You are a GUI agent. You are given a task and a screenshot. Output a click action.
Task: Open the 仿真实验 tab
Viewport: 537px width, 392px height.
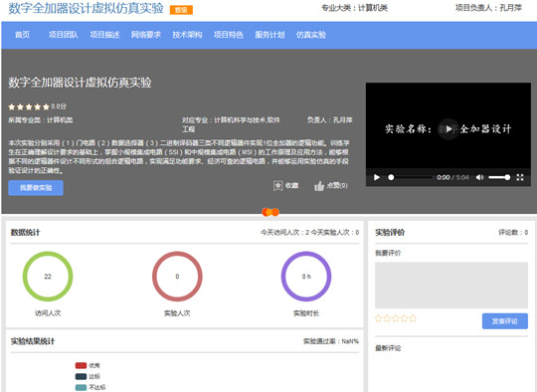point(311,35)
